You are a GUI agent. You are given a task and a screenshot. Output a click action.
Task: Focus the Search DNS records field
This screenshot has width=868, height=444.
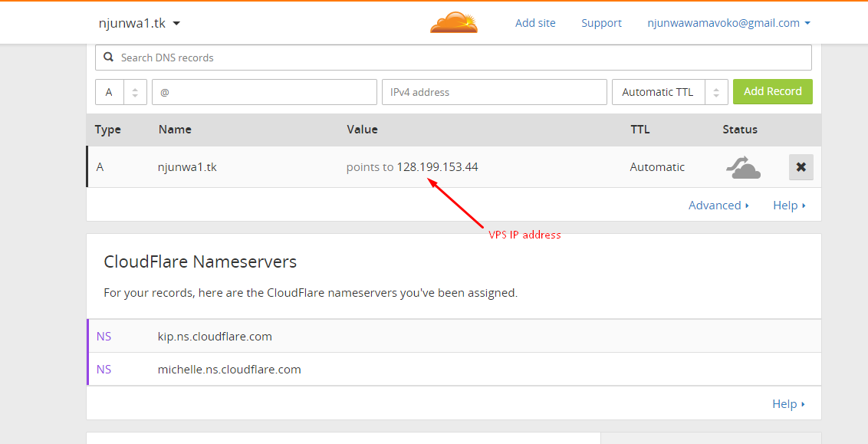tap(460, 58)
